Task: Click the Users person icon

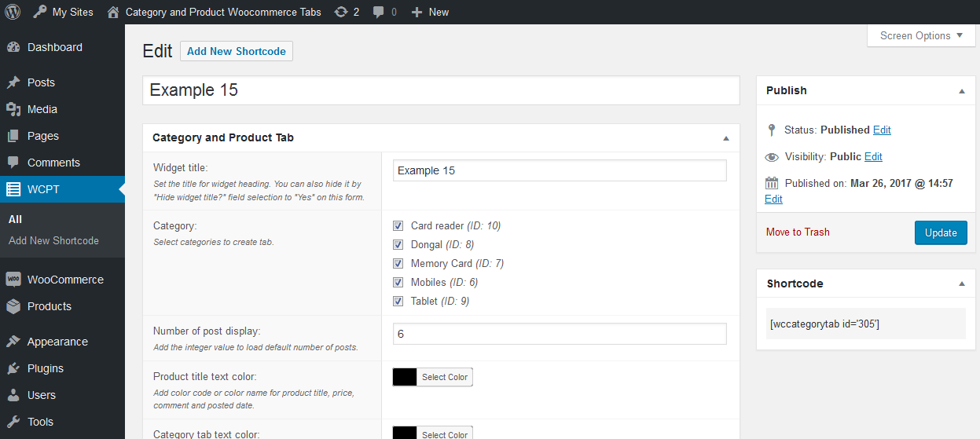Action: pos(13,395)
